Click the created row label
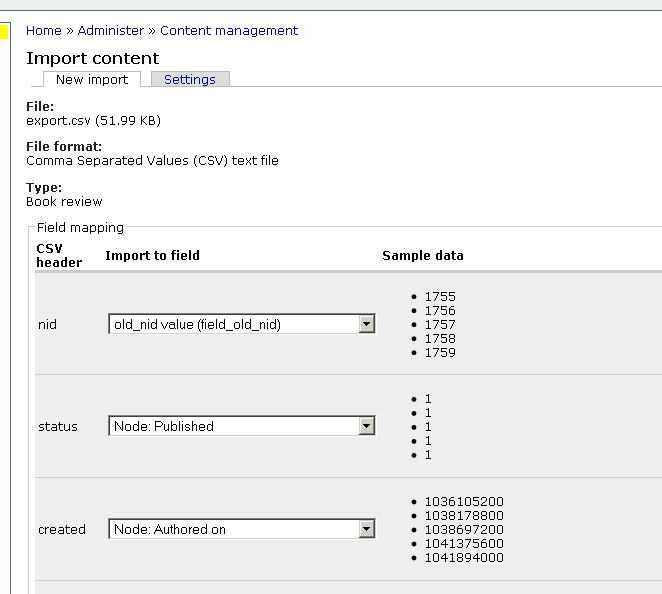The height and width of the screenshot is (594, 662). [62, 529]
